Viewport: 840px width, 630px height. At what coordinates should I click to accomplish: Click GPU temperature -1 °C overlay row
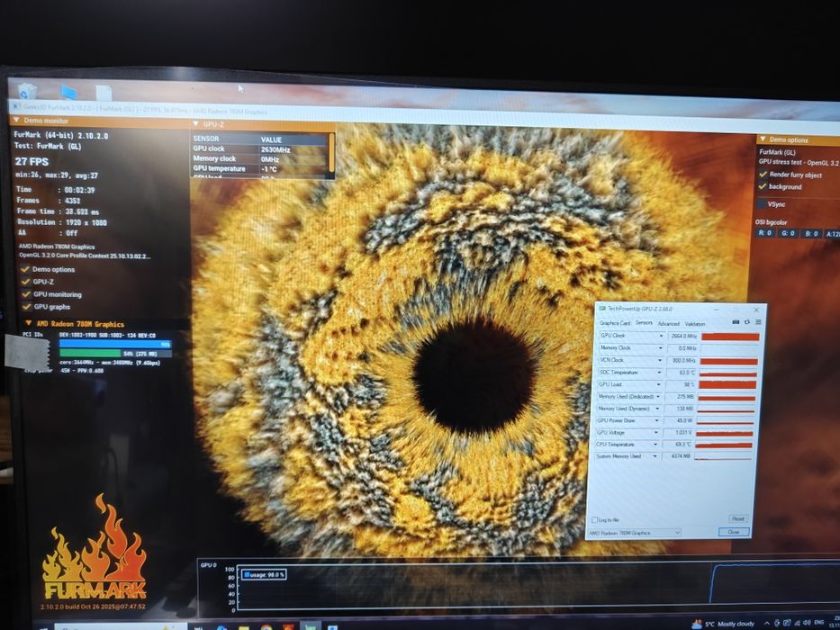(x=260, y=168)
